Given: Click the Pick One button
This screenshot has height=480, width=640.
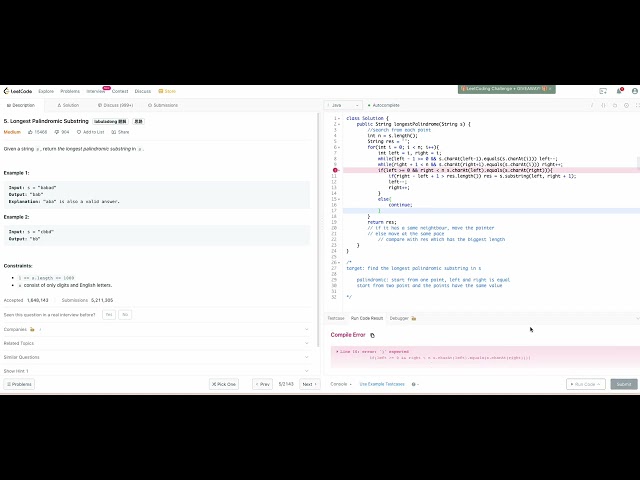Looking at the screenshot, I should coord(224,384).
